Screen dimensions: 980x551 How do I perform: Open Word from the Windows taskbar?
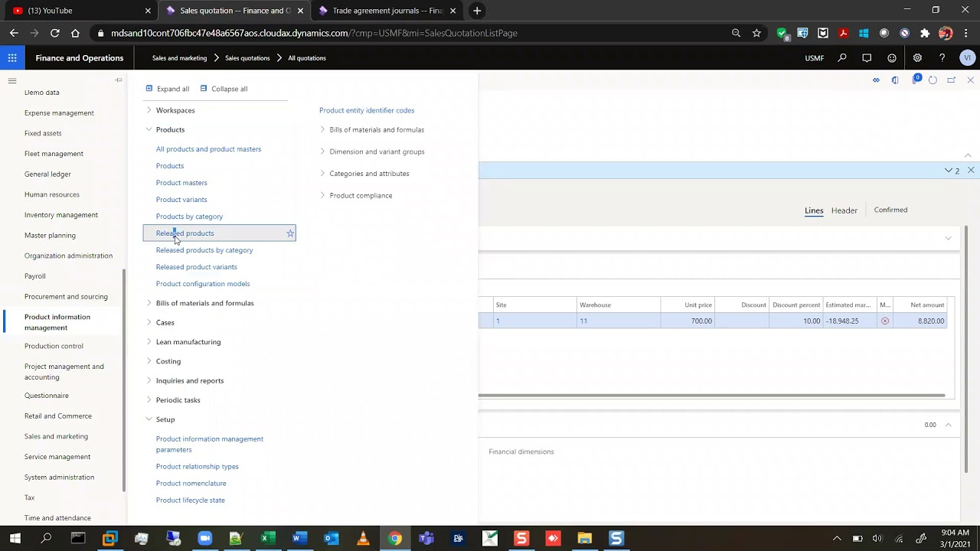click(299, 538)
